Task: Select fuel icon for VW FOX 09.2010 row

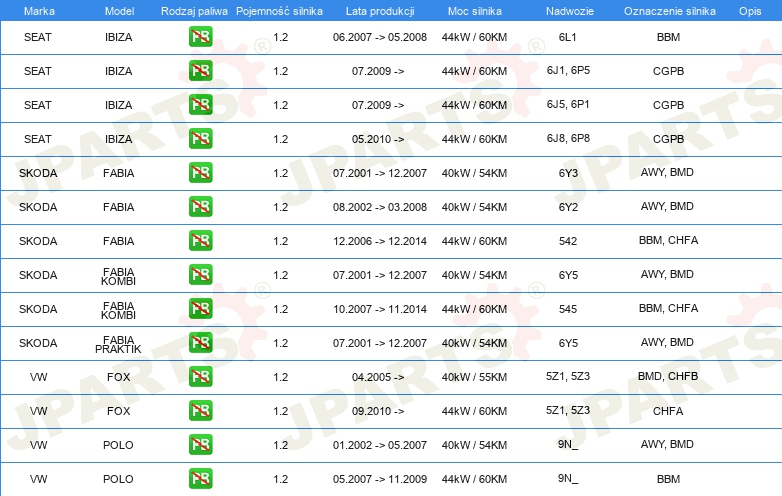Action: pyautogui.click(x=200, y=411)
